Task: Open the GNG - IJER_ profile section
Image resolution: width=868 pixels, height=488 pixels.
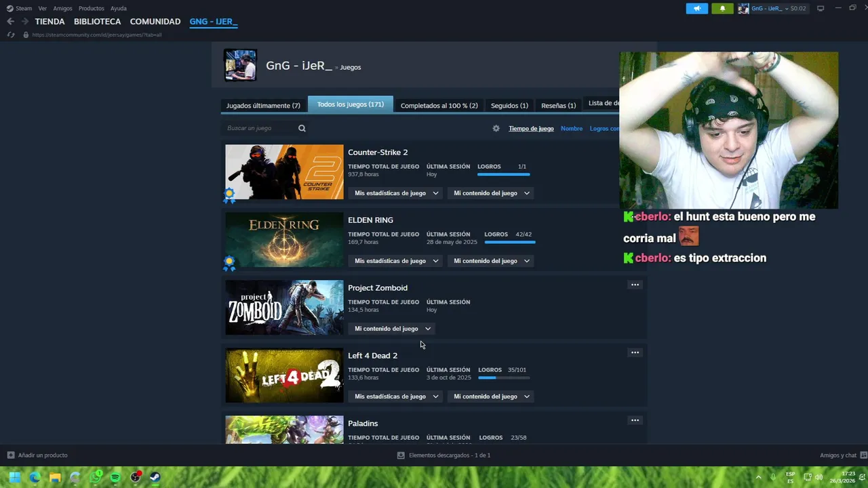Action: coord(213,22)
